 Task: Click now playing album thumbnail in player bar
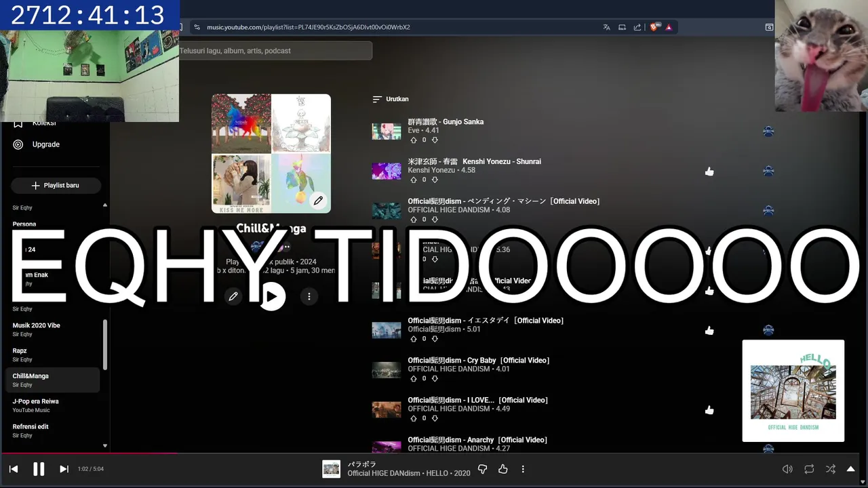(331, 469)
